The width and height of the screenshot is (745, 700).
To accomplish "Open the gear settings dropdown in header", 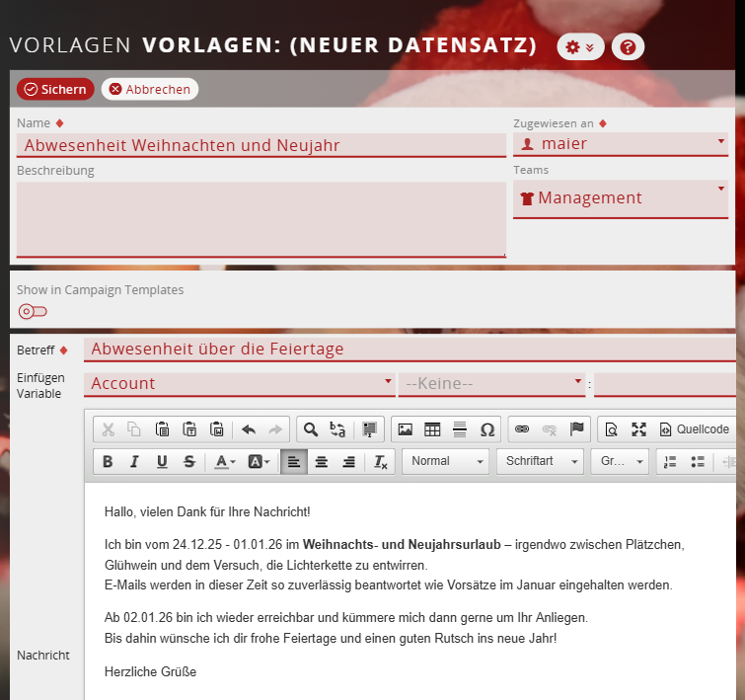I will (580, 46).
